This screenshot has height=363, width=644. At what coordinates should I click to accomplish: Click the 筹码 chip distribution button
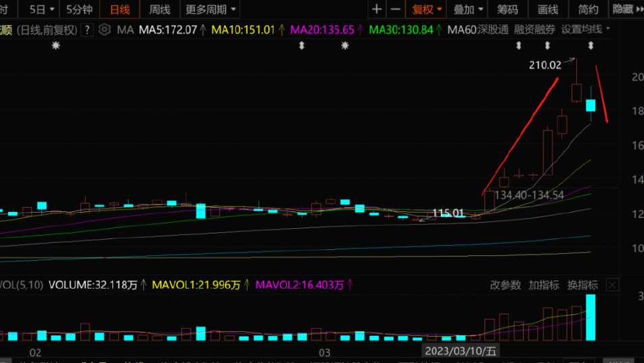click(507, 9)
